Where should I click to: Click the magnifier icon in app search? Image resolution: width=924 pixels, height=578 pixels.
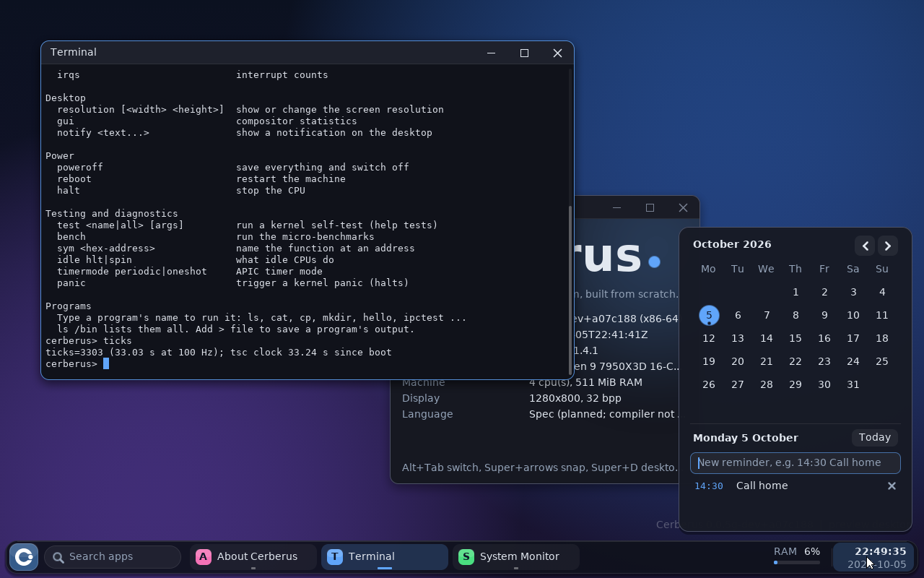58,557
